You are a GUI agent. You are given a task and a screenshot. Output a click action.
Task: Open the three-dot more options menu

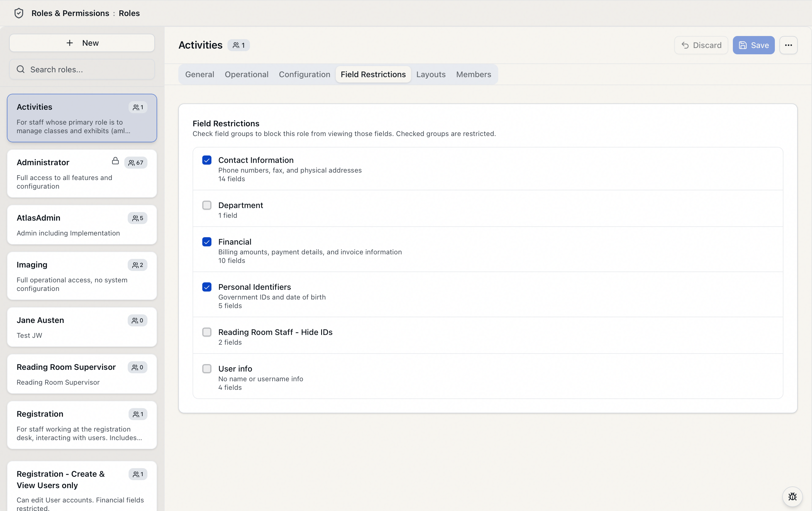pyautogui.click(x=788, y=45)
